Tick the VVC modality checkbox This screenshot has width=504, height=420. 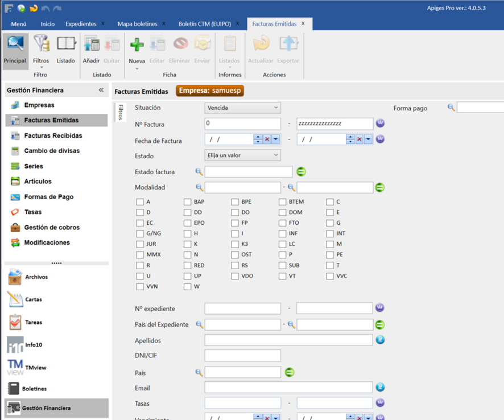pos(330,276)
